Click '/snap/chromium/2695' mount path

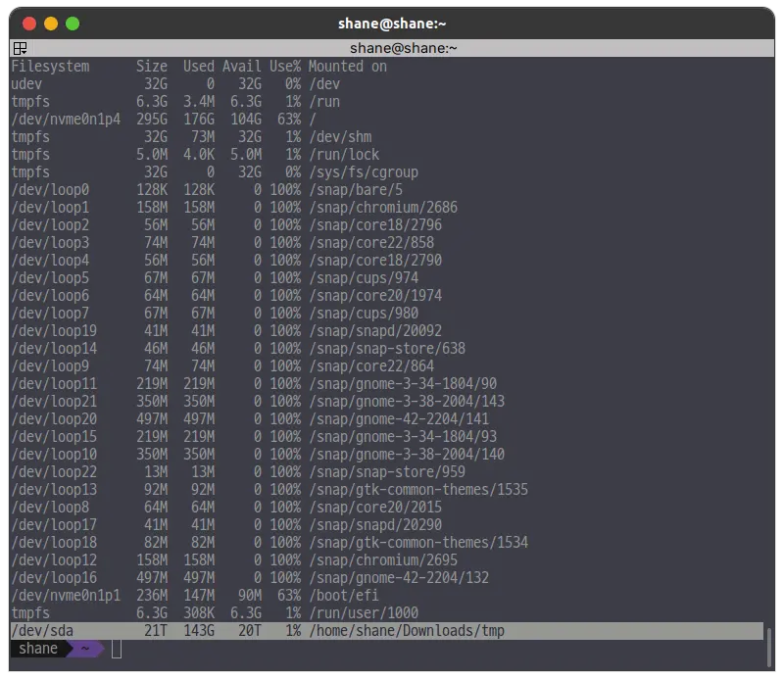point(383,559)
